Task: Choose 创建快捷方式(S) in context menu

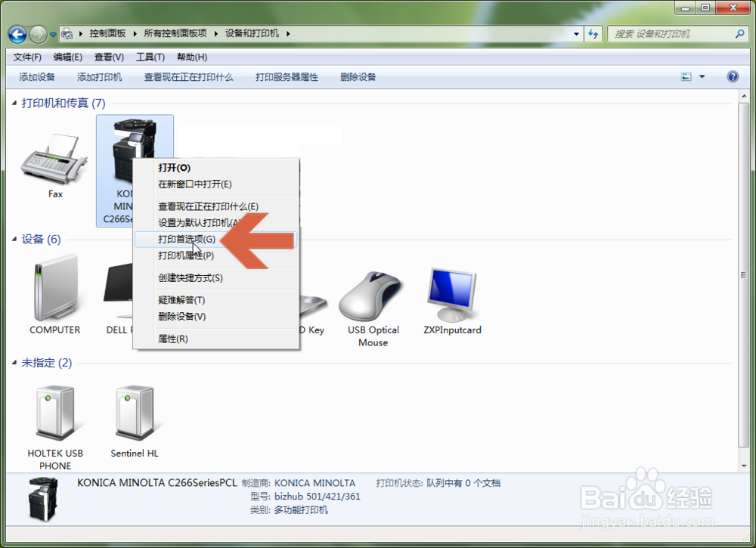Action: coord(216,277)
